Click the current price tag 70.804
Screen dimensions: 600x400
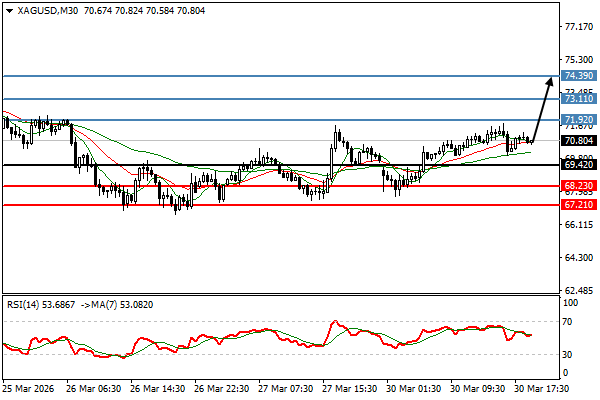pos(580,141)
